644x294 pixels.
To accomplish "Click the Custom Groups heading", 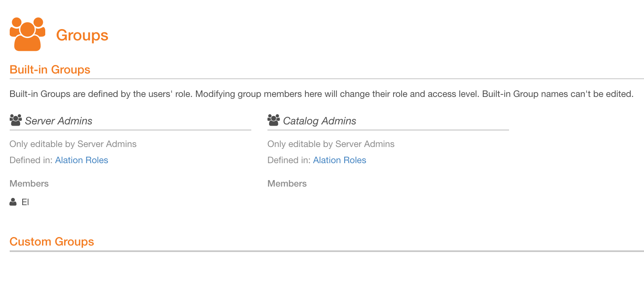I will click(x=52, y=241).
